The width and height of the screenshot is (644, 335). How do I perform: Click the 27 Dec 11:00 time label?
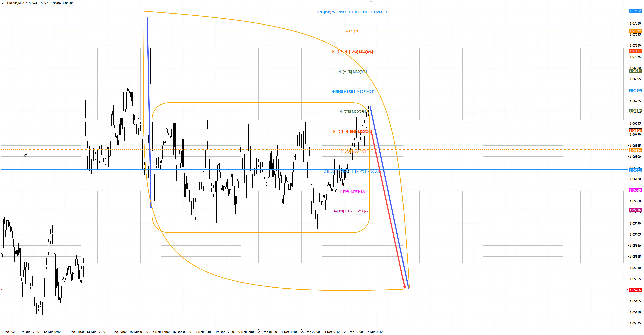pyautogui.click(x=375, y=332)
